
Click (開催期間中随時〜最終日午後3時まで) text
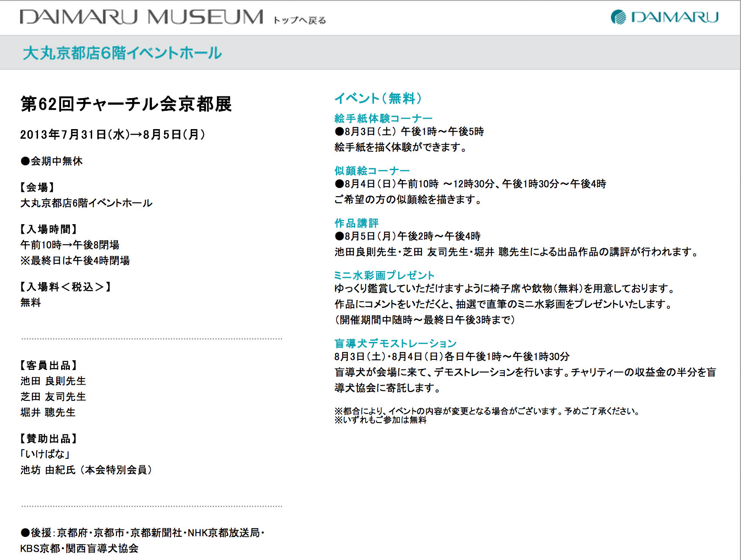(425, 320)
